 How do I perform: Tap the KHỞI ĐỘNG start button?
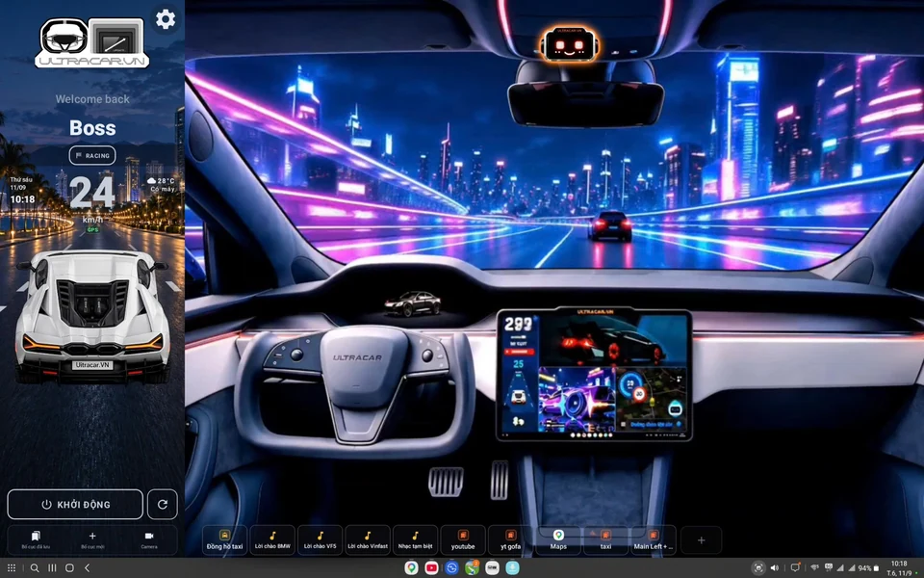point(75,504)
